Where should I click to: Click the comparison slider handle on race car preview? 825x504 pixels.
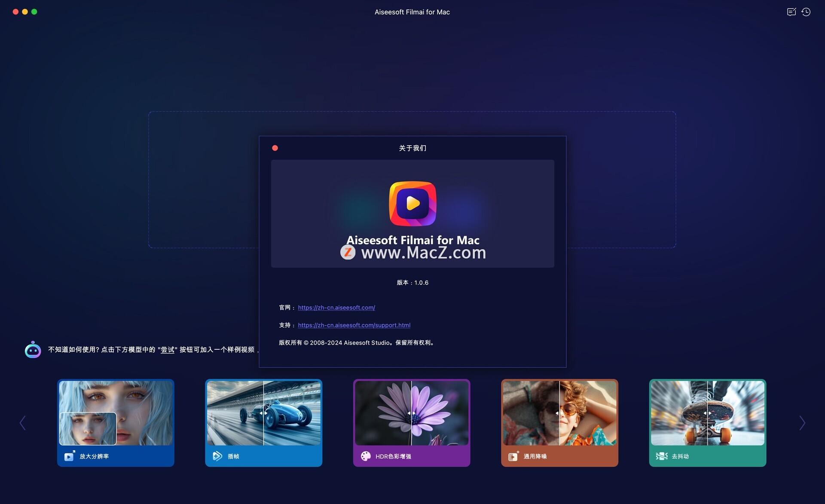coord(263,413)
